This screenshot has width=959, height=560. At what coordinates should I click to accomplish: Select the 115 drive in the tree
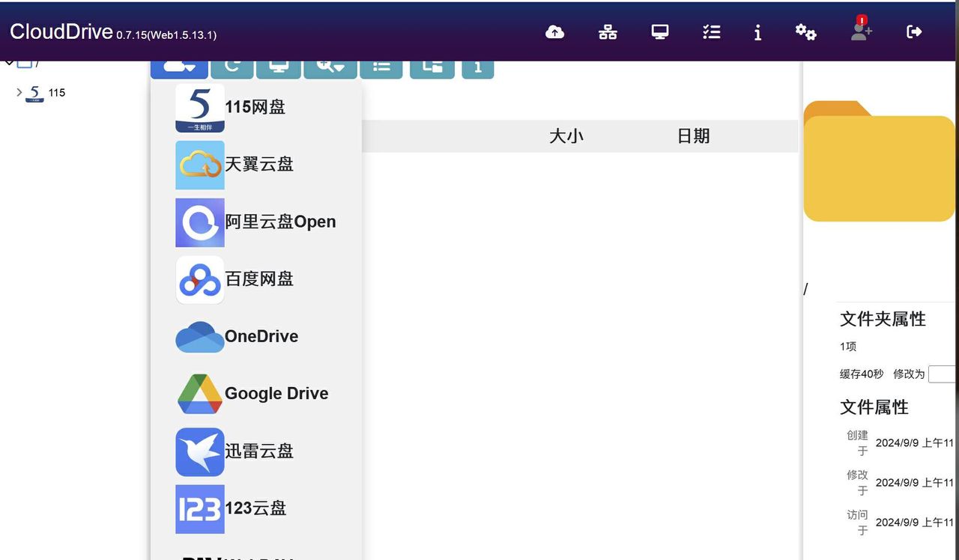pyautogui.click(x=57, y=93)
